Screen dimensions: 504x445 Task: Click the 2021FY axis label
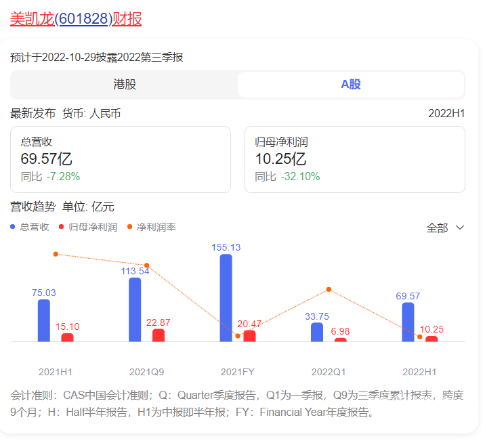(x=238, y=372)
